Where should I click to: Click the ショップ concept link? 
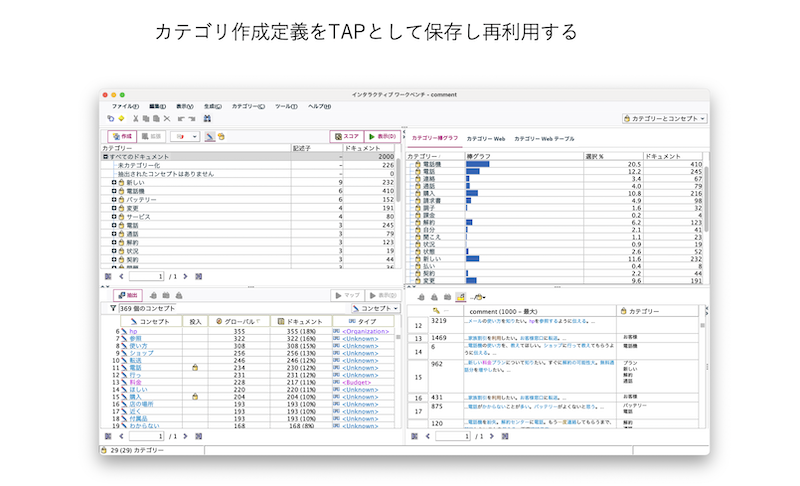tap(141, 353)
